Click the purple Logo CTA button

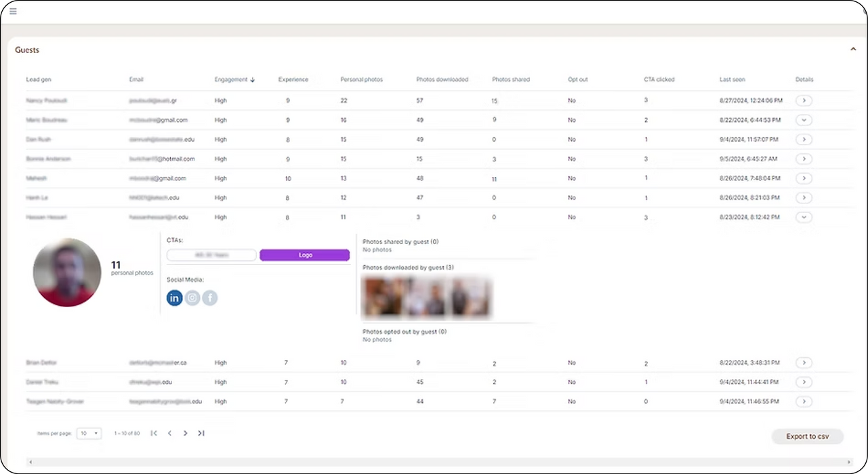point(305,255)
